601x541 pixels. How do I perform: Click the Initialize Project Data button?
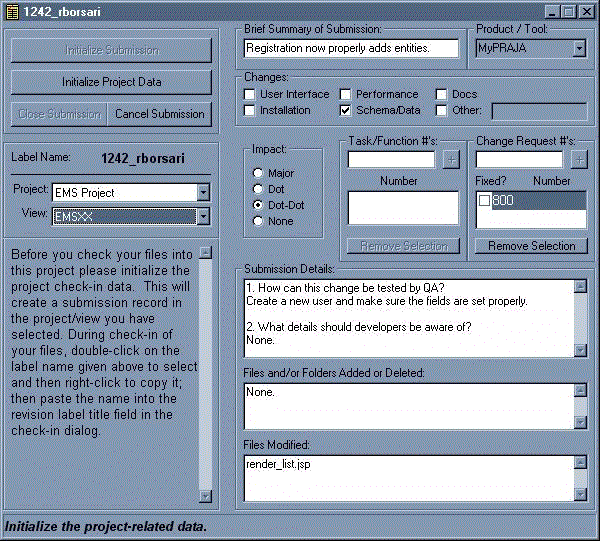click(111, 82)
